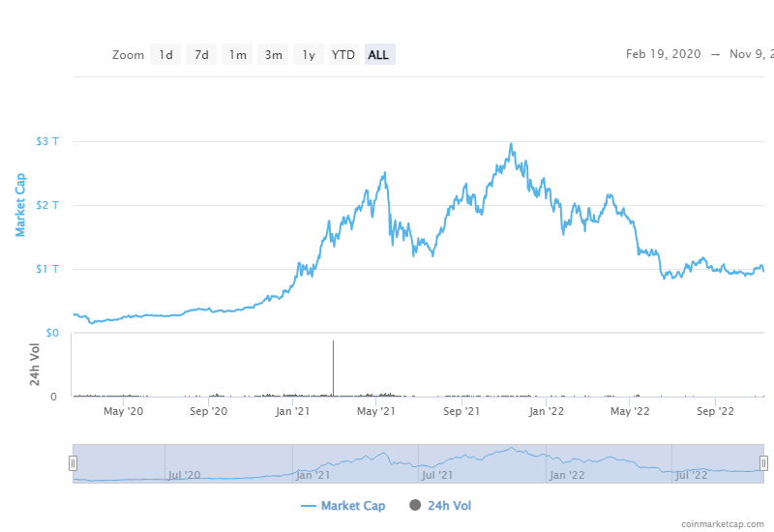774x532 pixels.
Task: Click the right navigator range handle
Action: point(763,463)
